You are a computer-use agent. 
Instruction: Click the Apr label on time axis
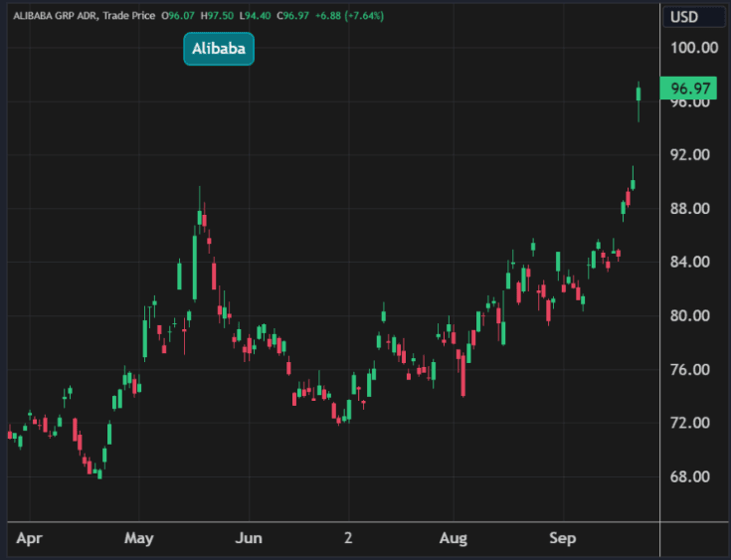pos(30,538)
